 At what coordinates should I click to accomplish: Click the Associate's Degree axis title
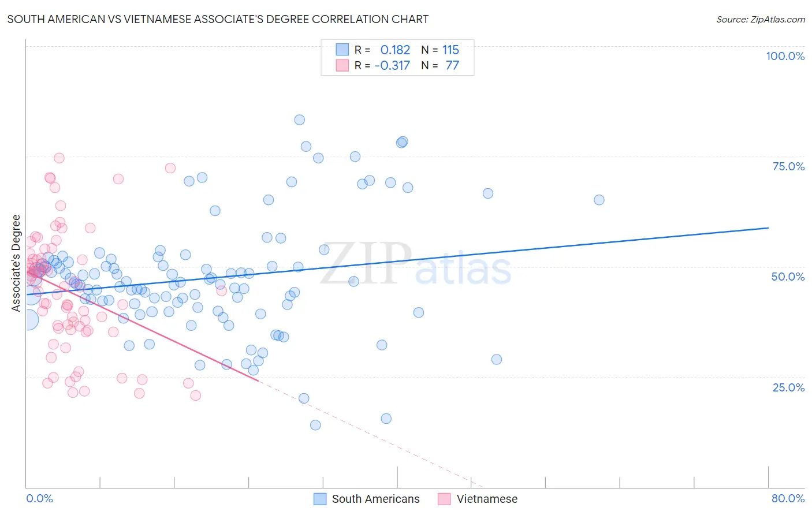(x=16, y=263)
